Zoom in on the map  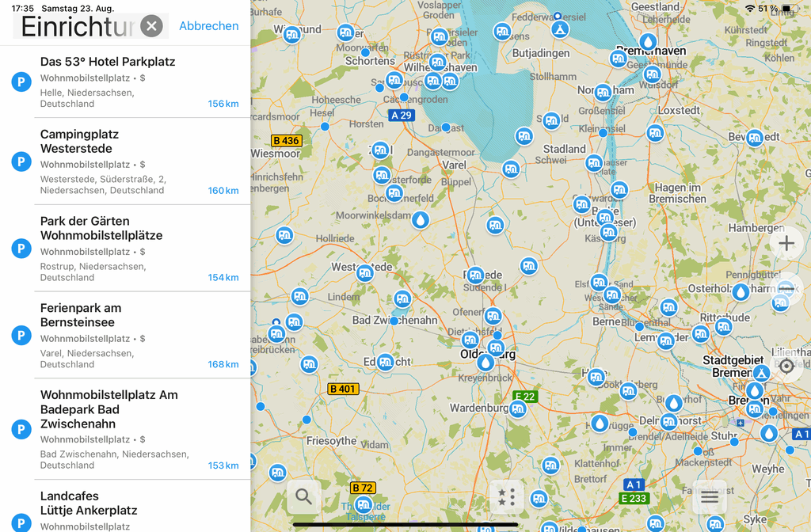[x=786, y=243]
